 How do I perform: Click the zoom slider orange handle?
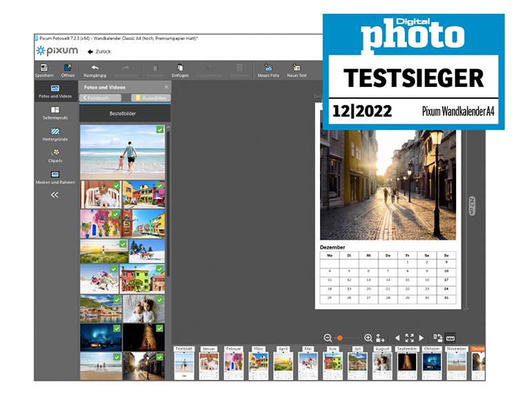pos(340,338)
